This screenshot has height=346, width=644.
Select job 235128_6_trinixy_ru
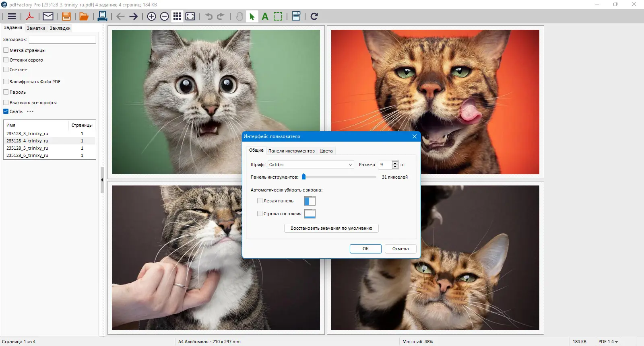50,155
